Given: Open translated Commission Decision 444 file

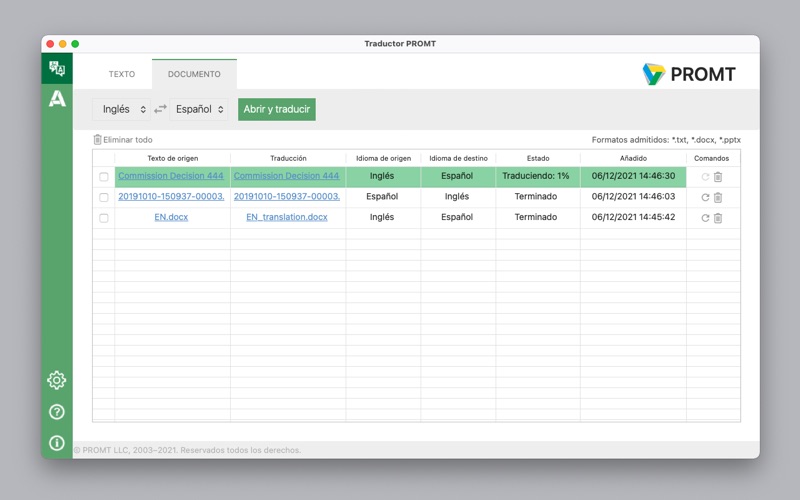Looking at the screenshot, I should pos(286,176).
